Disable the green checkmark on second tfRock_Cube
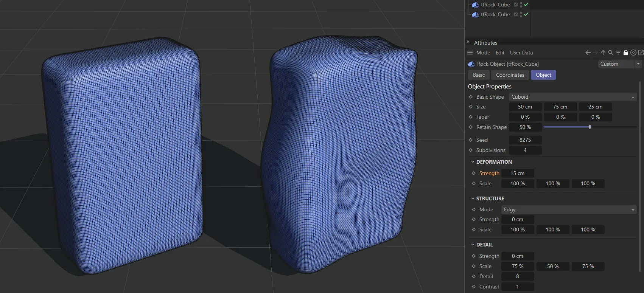Image resolution: width=644 pixels, height=293 pixels. click(526, 14)
